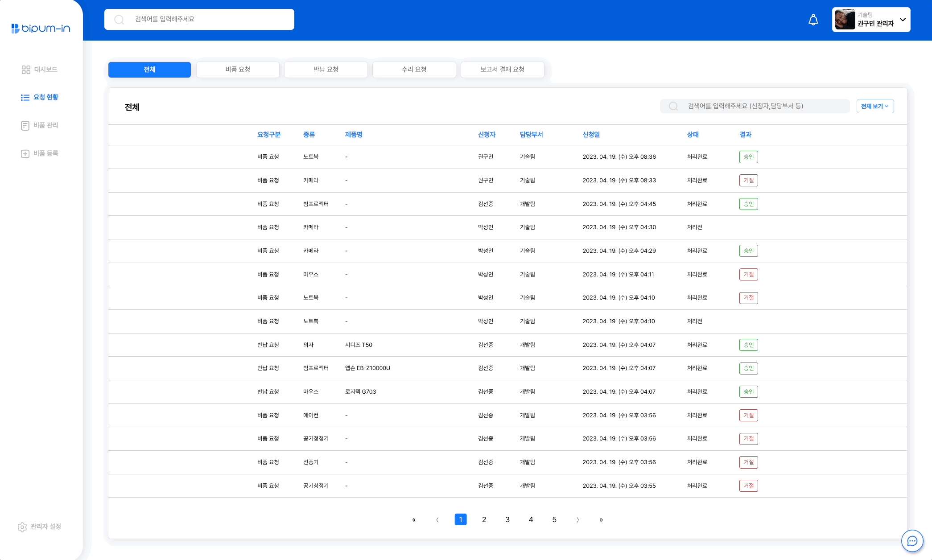Click the 비품 등록 plus icon
This screenshot has width=932, height=560.
coord(25,154)
